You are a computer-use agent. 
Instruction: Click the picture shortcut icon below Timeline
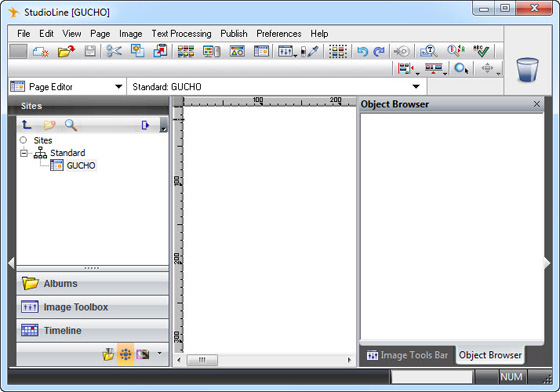(x=142, y=354)
